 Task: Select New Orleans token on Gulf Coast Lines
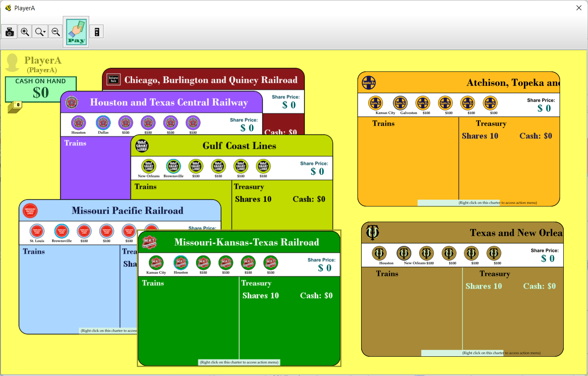pos(149,166)
